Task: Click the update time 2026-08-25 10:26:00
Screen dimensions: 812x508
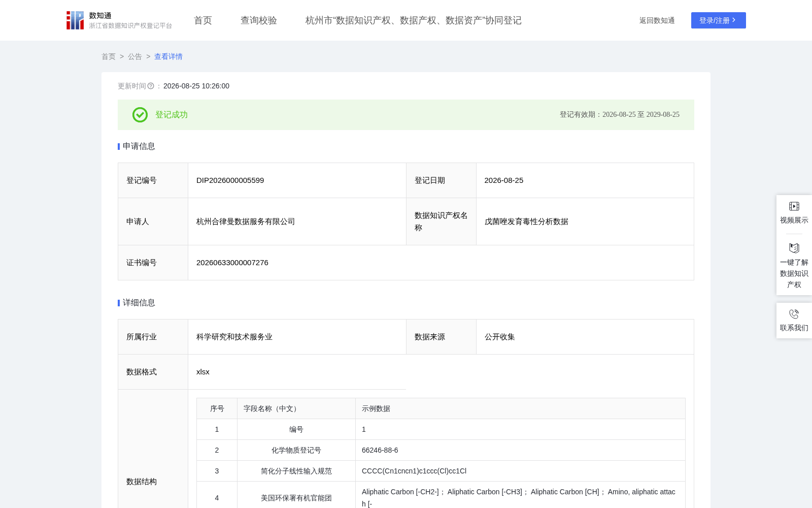Action: pos(196,86)
